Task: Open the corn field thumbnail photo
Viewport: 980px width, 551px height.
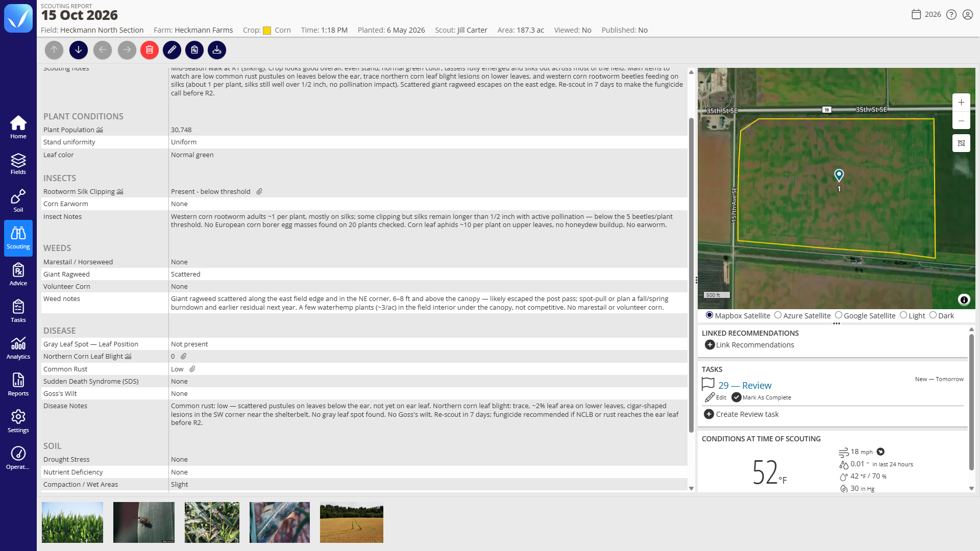Action: coord(72,522)
